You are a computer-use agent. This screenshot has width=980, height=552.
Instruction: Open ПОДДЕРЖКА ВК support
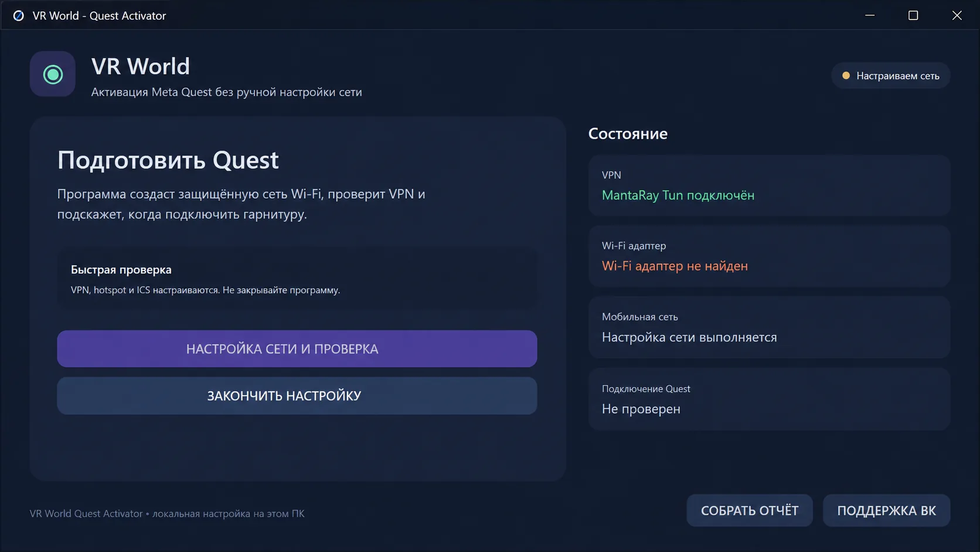pos(886,510)
